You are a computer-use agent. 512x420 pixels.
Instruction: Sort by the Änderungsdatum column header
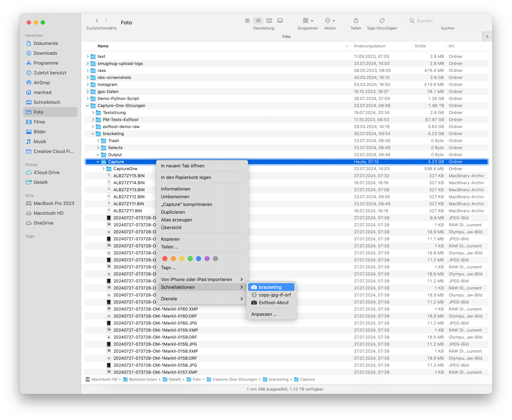tap(369, 46)
